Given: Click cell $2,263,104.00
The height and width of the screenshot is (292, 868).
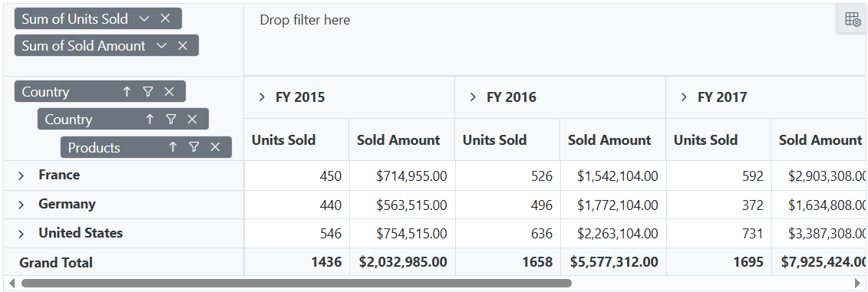Looking at the screenshot, I should 612,234.
